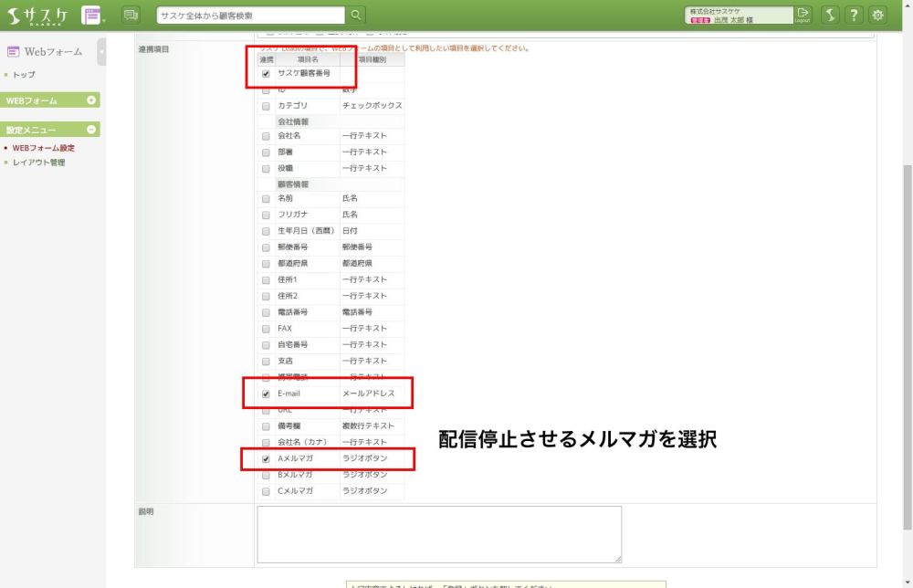Select the 設定メニュー green menu header
913x588 pixels.
[x=49, y=130]
